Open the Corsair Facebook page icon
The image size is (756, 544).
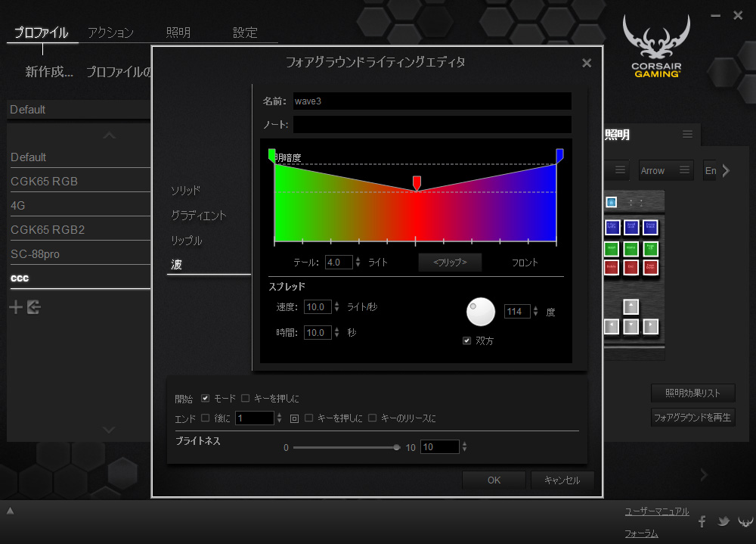(x=702, y=521)
